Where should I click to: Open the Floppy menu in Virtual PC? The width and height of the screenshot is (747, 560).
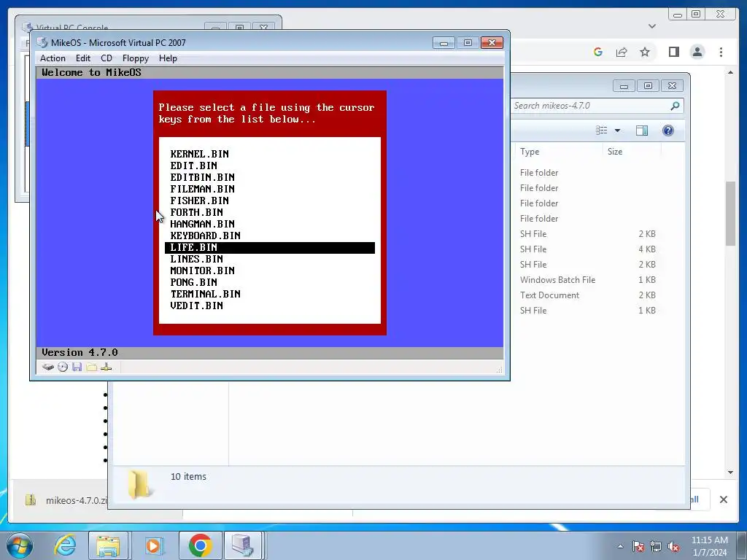point(135,58)
